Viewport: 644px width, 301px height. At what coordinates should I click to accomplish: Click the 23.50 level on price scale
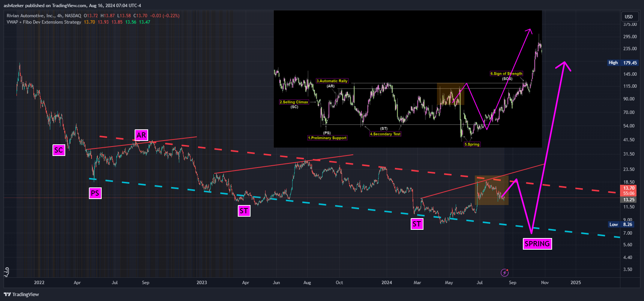coord(629,169)
